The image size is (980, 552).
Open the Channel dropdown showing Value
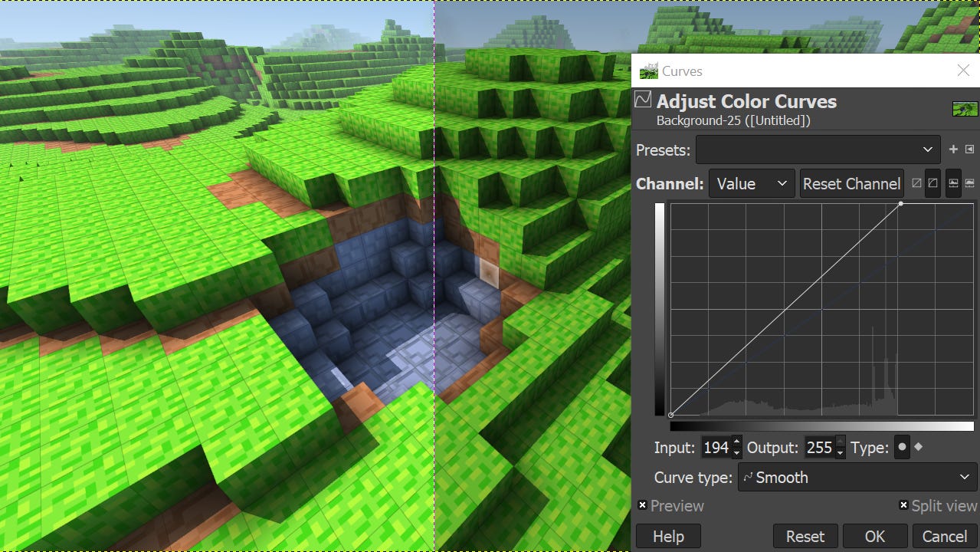751,183
